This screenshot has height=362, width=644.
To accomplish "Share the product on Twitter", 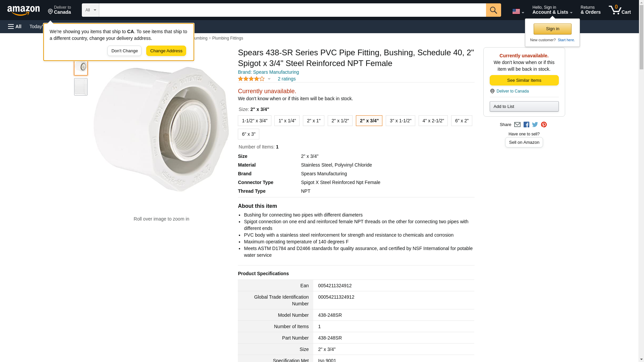I will (x=535, y=125).
